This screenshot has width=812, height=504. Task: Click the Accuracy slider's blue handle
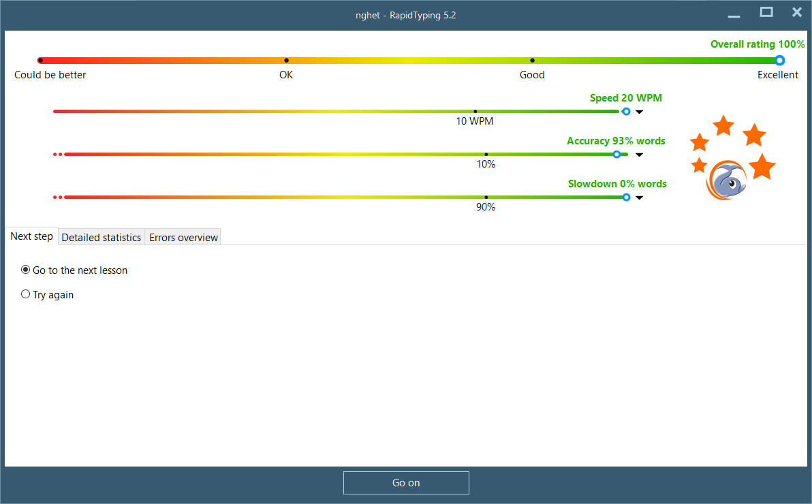click(616, 154)
